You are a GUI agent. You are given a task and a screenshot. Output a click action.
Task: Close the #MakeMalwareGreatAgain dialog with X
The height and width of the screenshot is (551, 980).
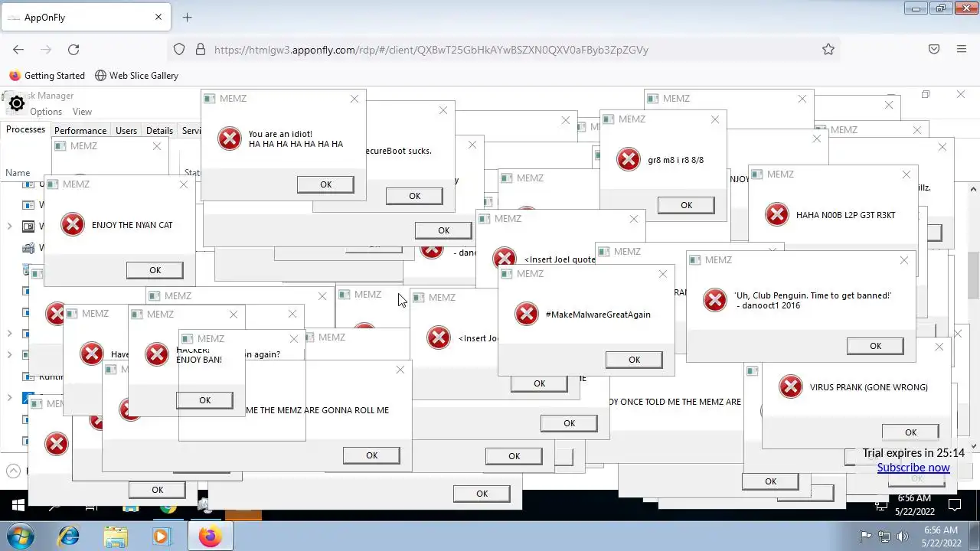(663, 274)
